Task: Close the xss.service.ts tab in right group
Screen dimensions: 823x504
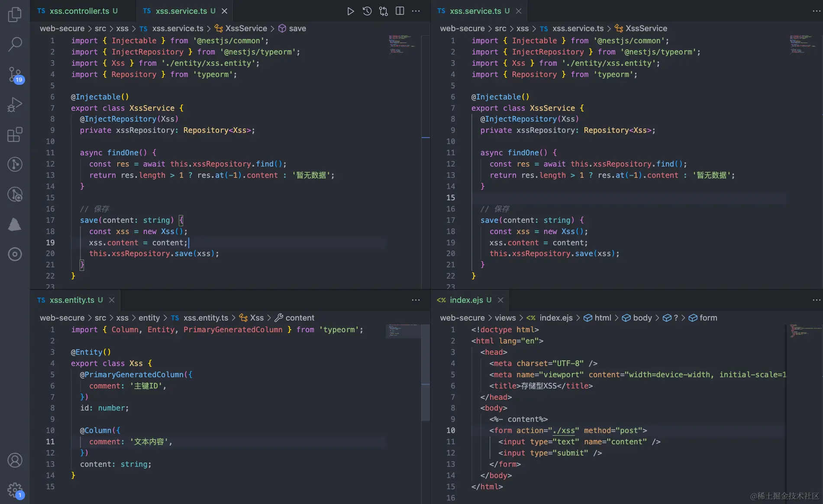Action: tap(519, 11)
